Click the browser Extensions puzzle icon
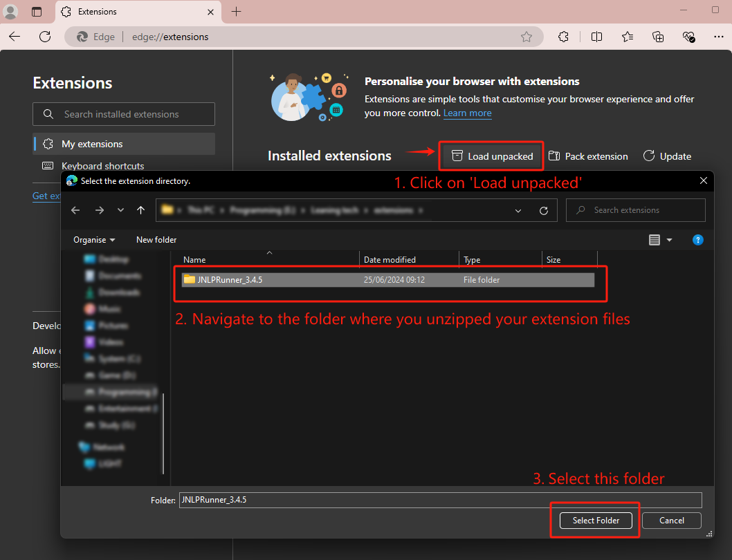Viewport: 732px width, 560px height. [564, 37]
